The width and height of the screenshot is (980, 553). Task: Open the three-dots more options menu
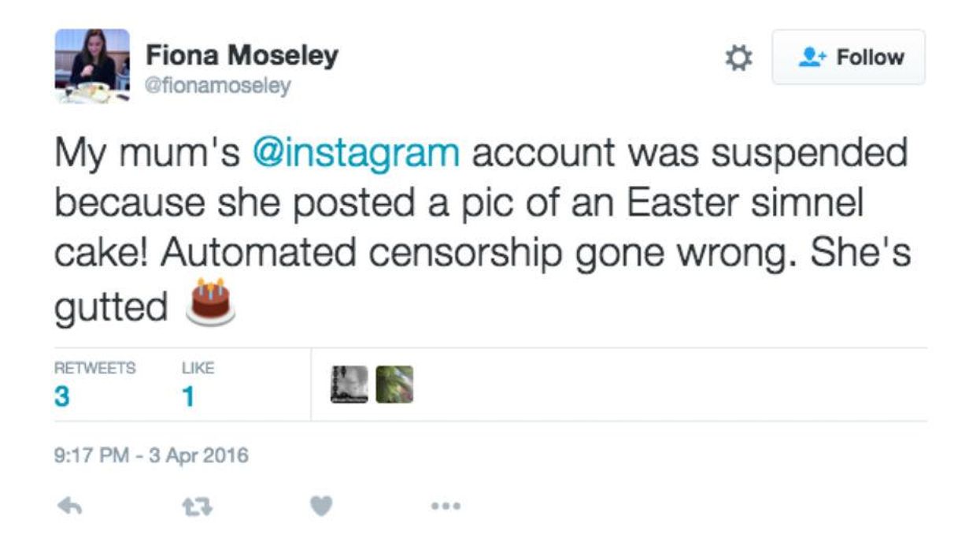click(446, 507)
